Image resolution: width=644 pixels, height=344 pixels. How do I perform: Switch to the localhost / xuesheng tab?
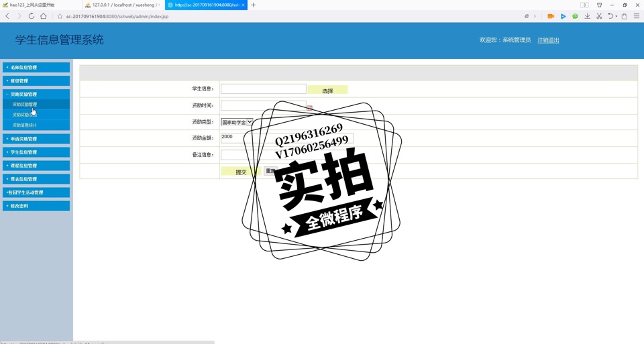pos(123,5)
